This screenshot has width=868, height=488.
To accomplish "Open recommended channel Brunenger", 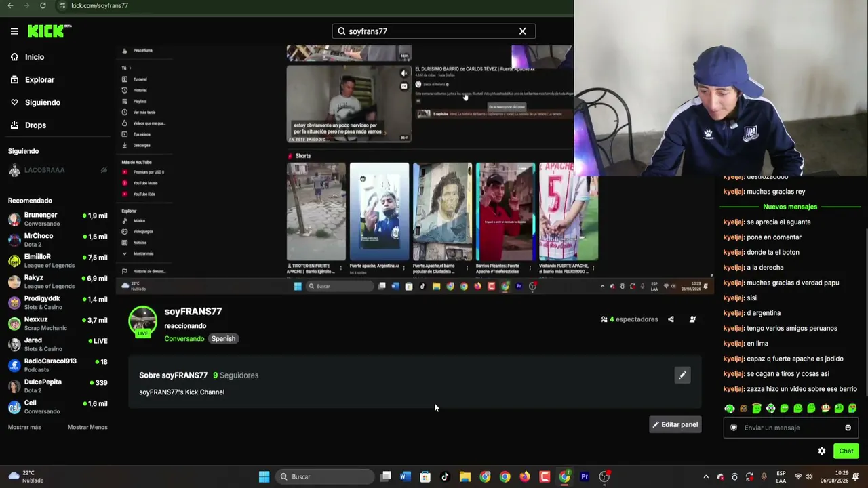I will click(x=58, y=219).
